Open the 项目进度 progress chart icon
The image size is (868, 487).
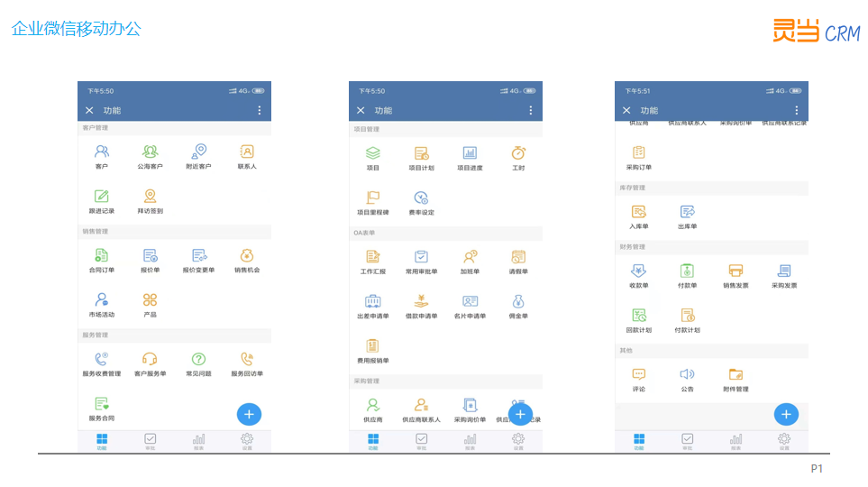470,153
